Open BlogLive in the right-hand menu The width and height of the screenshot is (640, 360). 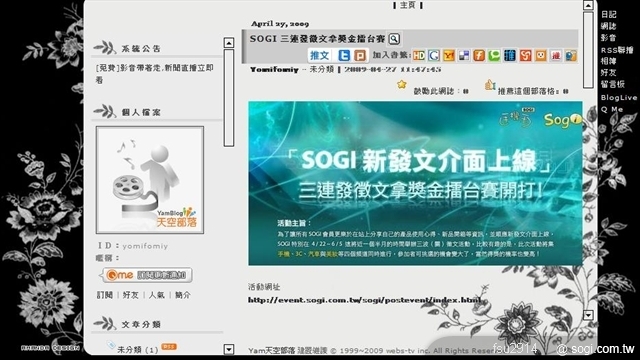point(619,98)
